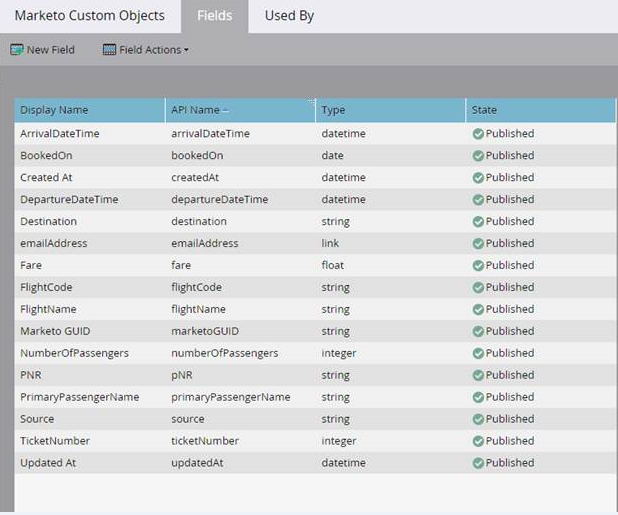This screenshot has height=515, width=618.
Task: Click the New Field icon
Action: click(17, 50)
